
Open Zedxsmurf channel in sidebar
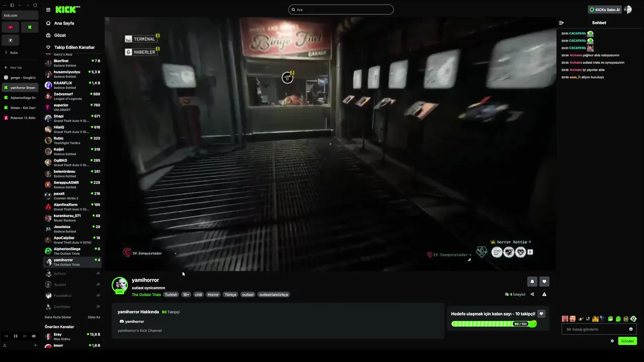pyautogui.click(x=72, y=96)
